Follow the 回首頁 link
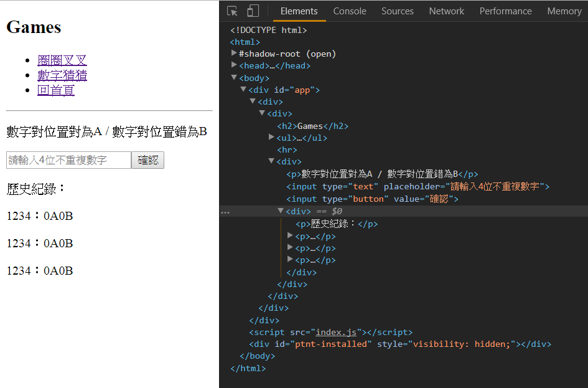Screen dimensions: 588x388 pos(56,90)
